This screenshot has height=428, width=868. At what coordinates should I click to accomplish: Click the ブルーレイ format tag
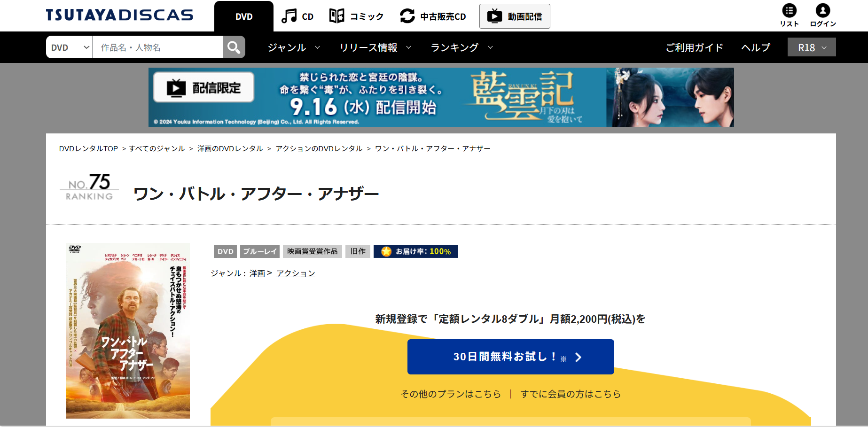click(260, 251)
